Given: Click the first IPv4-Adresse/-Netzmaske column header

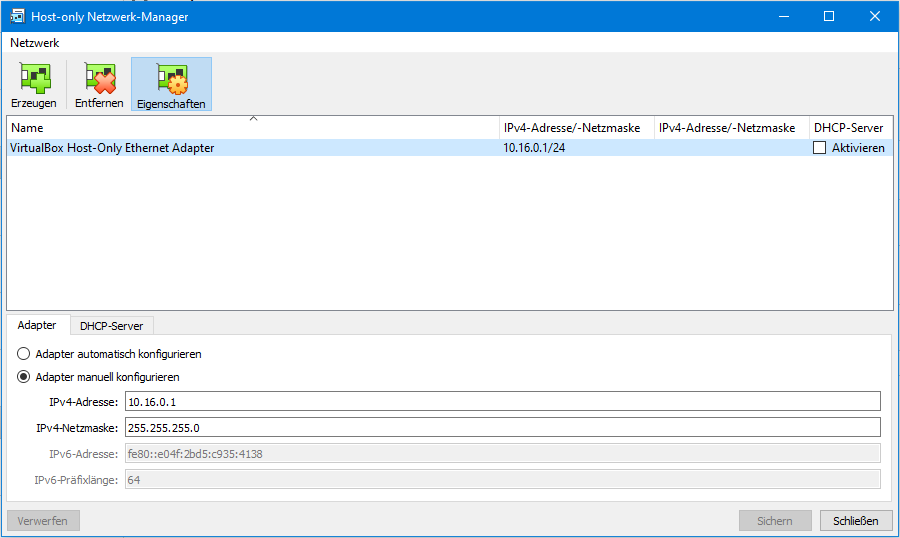Looking at the screenshot, I should [577, 127].
